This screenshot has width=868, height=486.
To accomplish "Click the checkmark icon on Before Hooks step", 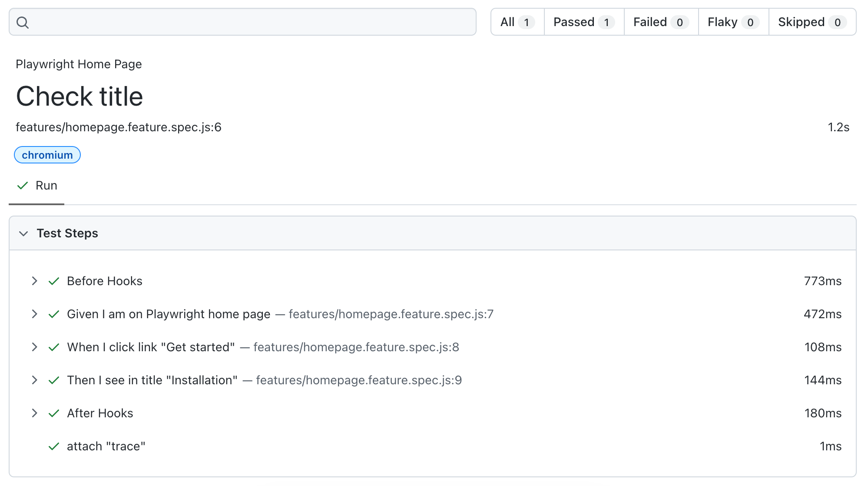I will coord(54,281).
